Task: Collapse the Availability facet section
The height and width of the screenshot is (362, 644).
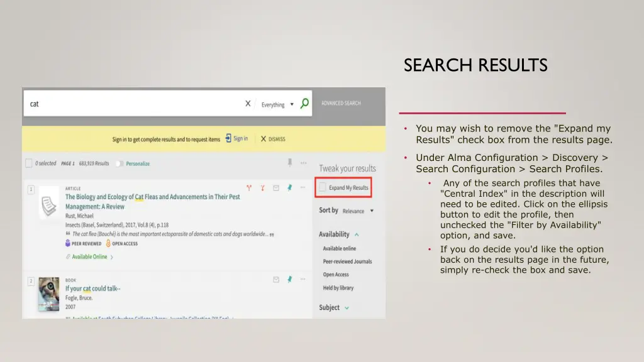Action: (x=357, y=234)
